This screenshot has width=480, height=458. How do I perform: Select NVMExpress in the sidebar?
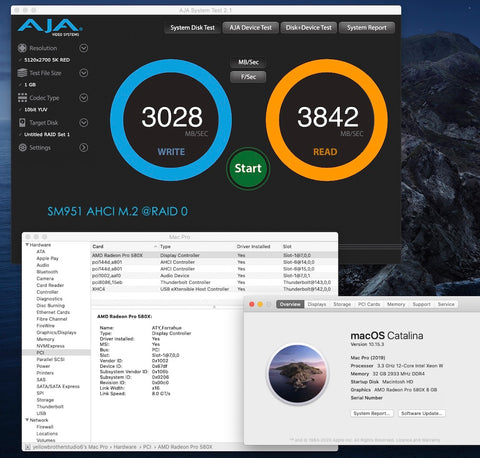click(50, 346)
